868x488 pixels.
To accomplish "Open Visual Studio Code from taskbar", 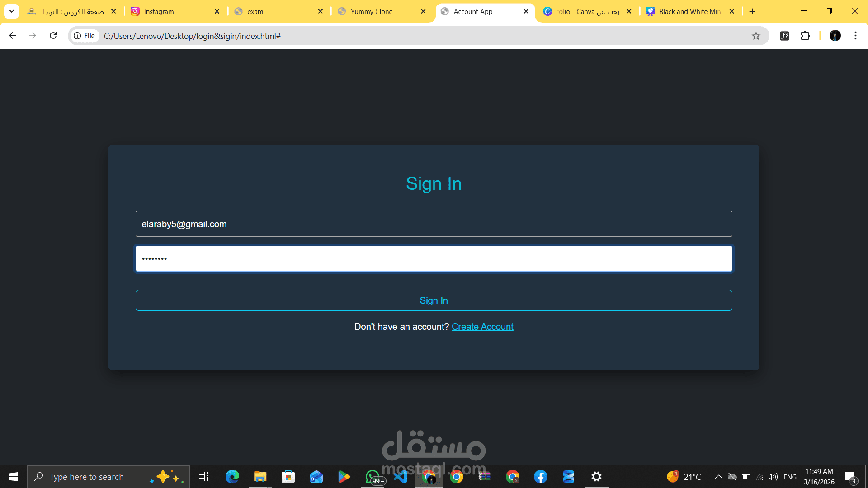I will [x=401, y=477].
